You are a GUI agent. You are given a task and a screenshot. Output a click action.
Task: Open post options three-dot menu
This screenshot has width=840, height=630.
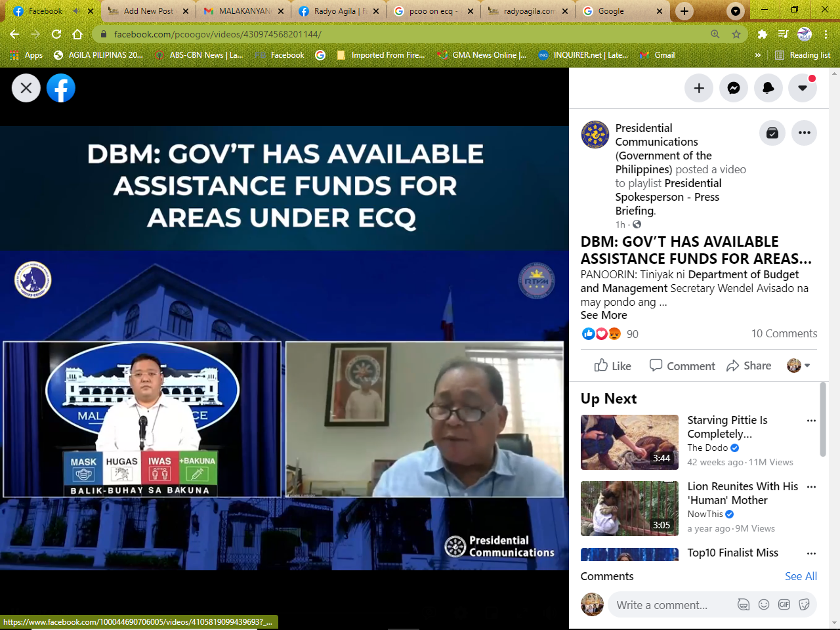804,133
